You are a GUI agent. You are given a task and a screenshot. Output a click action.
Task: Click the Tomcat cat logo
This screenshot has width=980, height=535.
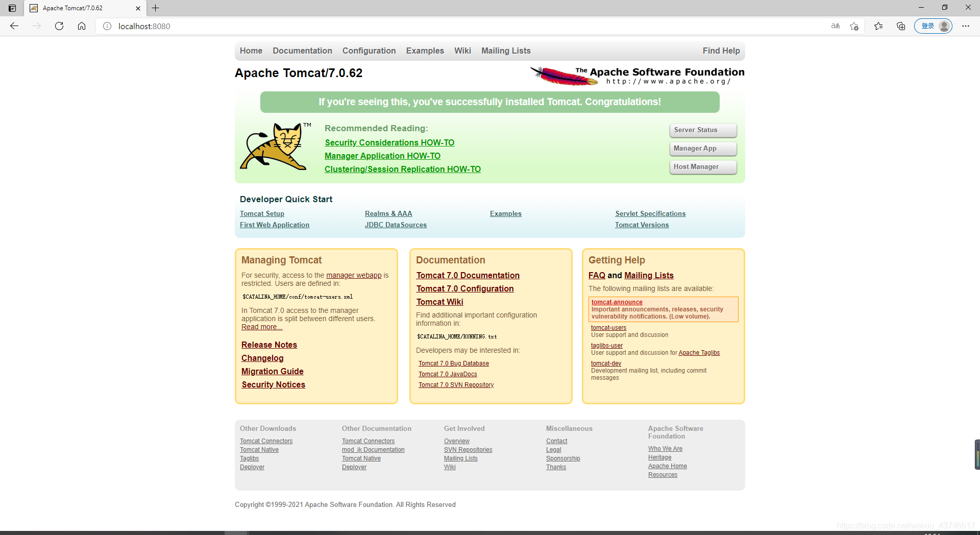click(x=276, y=147)
